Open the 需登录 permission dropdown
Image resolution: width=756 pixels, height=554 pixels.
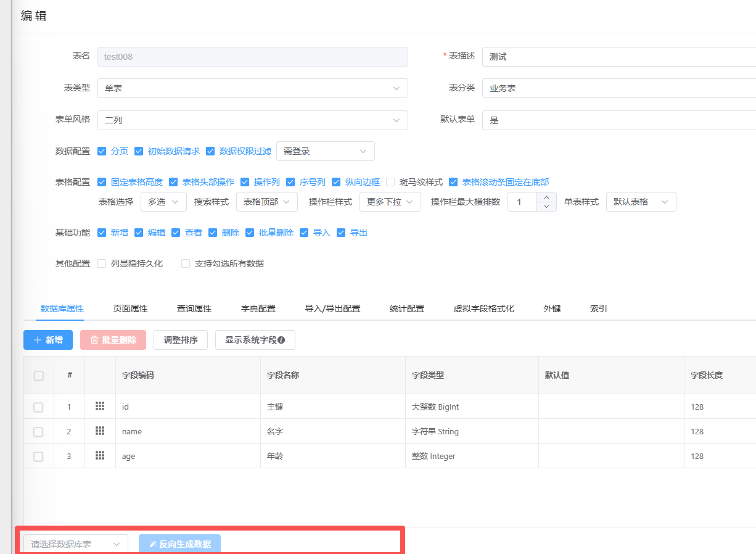pyautogui.click(x=325, y=151)
